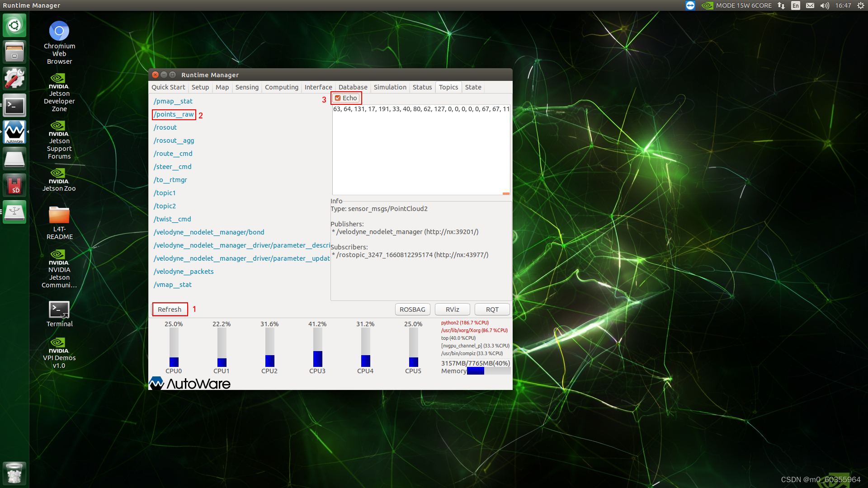Open the L4T-README folder icon
The image size is (868, 488).
(59, 216)
